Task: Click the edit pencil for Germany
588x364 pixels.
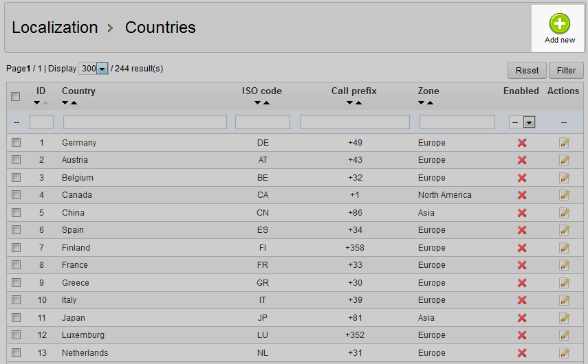Action: [x=565, y=143]
